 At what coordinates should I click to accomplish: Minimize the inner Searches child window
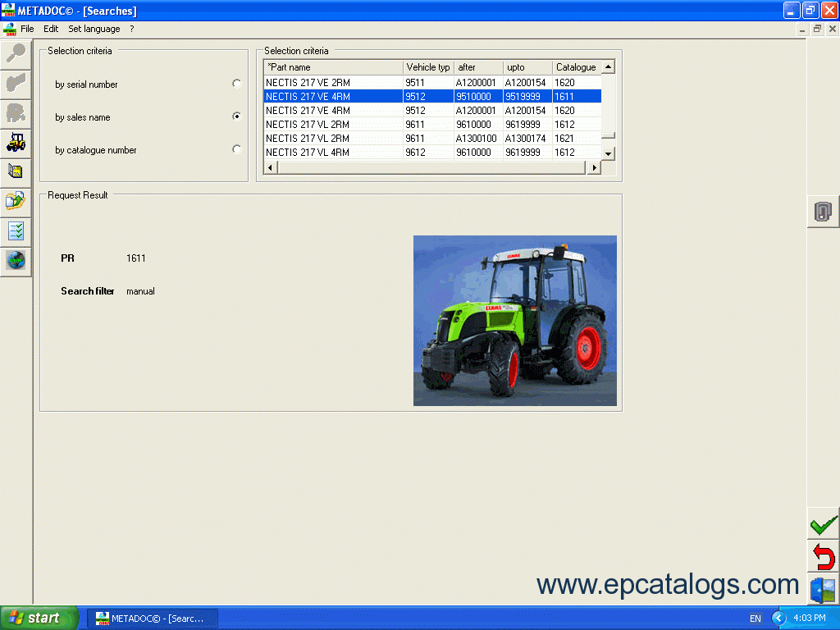click(802, 29)
